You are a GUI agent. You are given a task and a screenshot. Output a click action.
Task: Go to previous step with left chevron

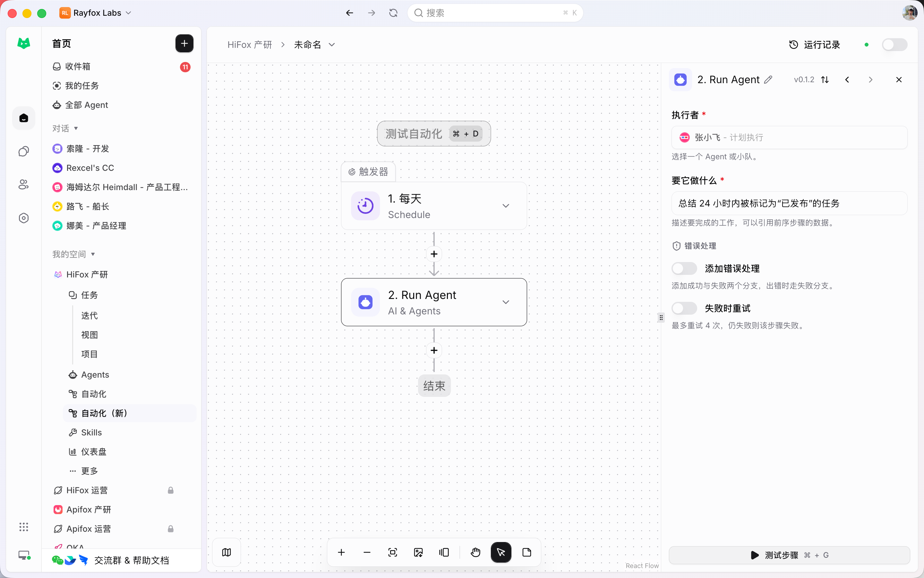pos(847,80)
